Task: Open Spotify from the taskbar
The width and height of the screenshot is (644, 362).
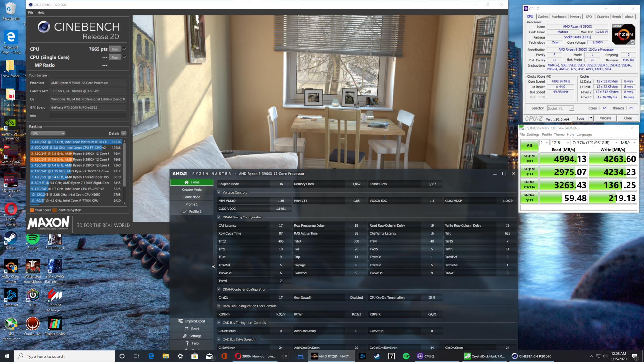Action: (406, 356)
